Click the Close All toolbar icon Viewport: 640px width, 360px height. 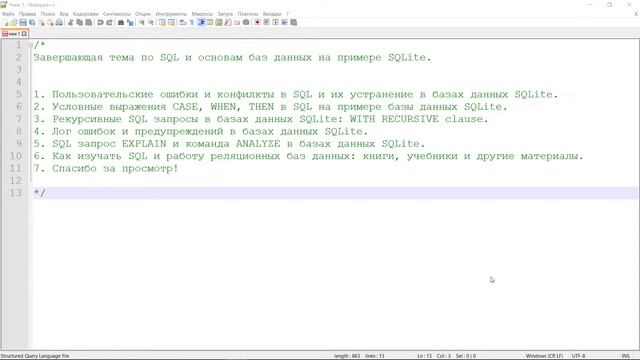(x=50, y=22)
